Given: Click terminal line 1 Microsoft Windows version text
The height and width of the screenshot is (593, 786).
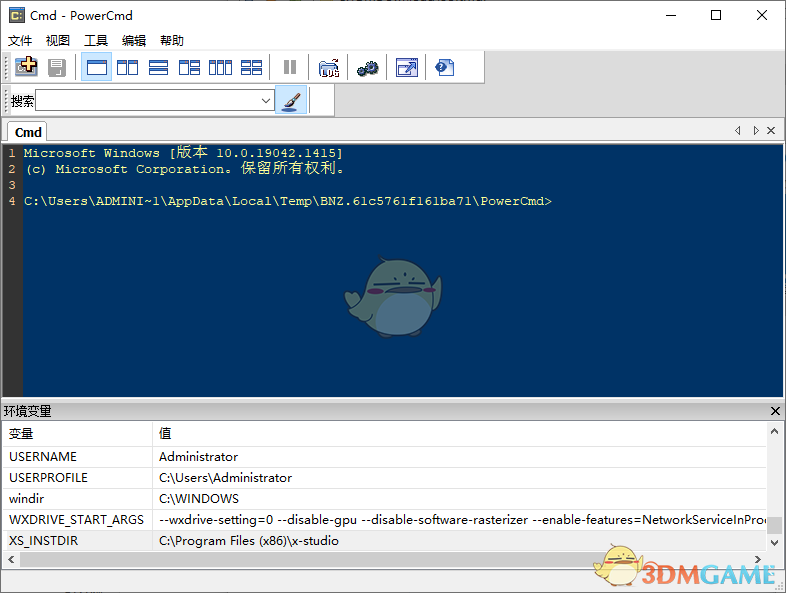Looking at the screenshot, I should [x=183, y=153].
